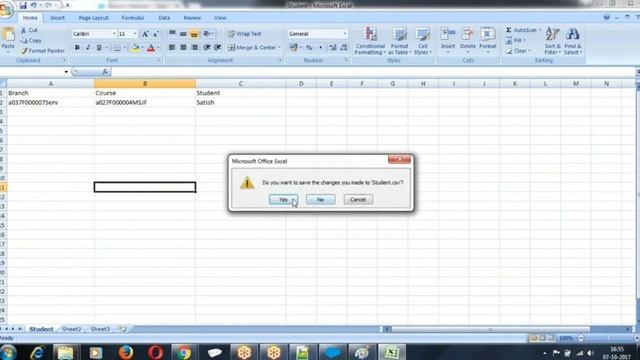Apply the red font color
This screenshot has width=640, height=360.
tap(151, 48)
